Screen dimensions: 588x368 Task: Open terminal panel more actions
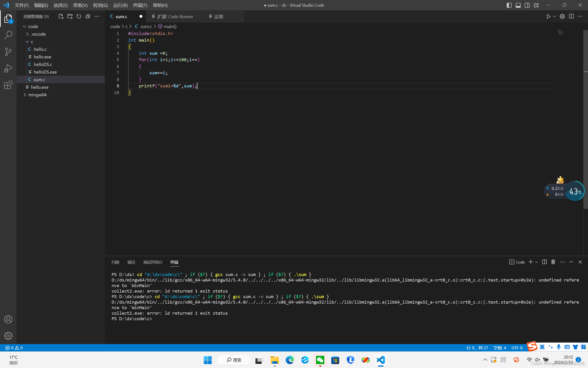pos(562,262)
